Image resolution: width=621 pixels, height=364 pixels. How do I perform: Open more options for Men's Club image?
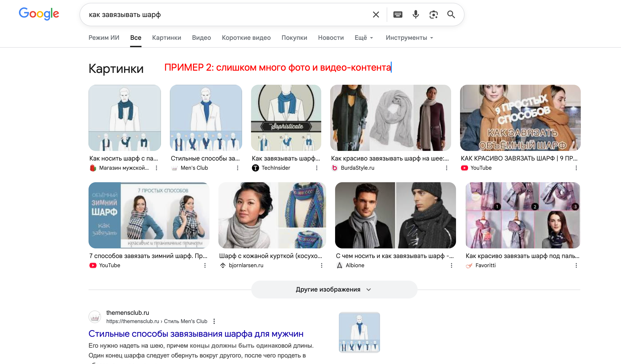click(x=237, y=168)
